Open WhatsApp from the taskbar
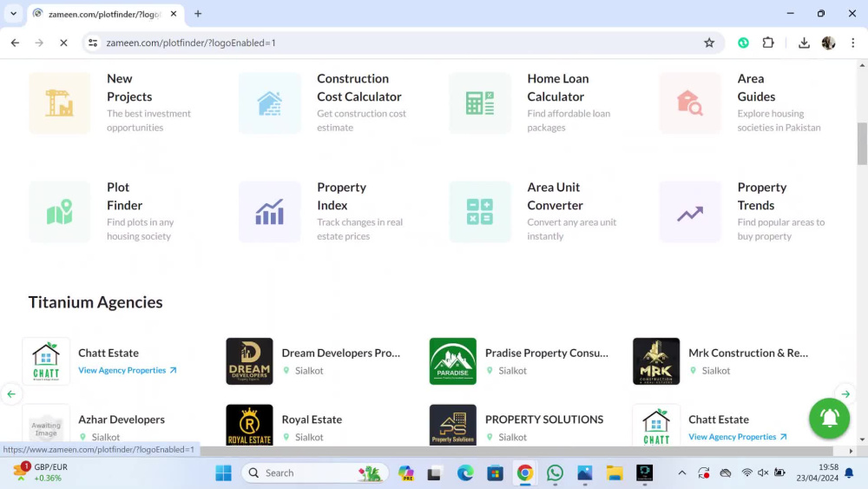The height and width of the screenshot is (489, 868). 555,473
